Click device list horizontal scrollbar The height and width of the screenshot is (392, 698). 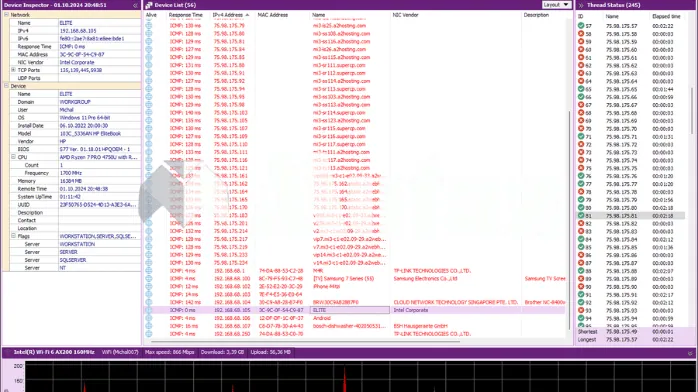click(x=305, y=341)
